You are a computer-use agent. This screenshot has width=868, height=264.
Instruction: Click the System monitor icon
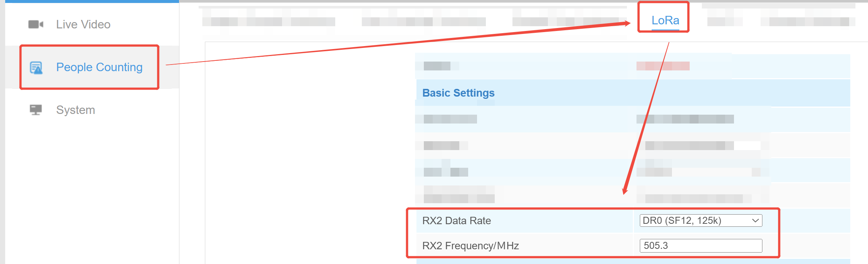tap(36, 110)
